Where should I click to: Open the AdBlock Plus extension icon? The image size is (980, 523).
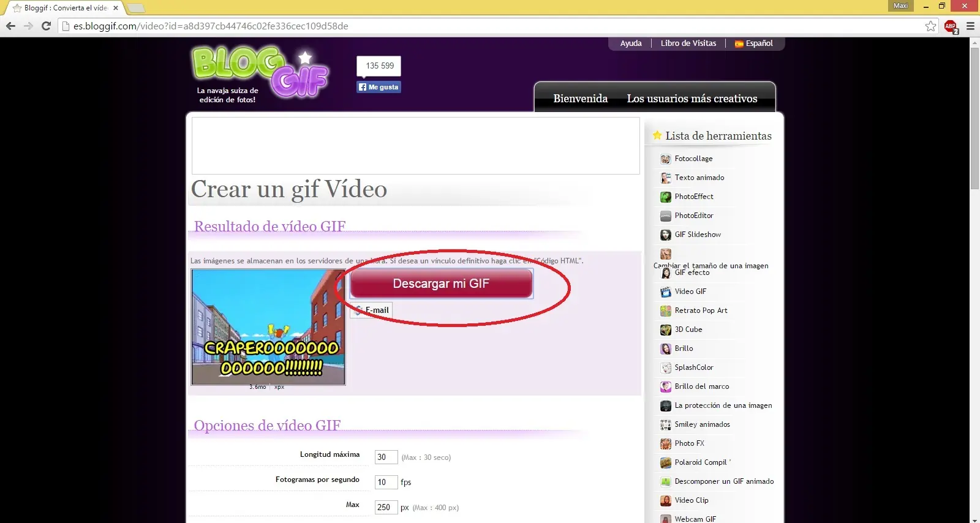(x=951, y=26)
